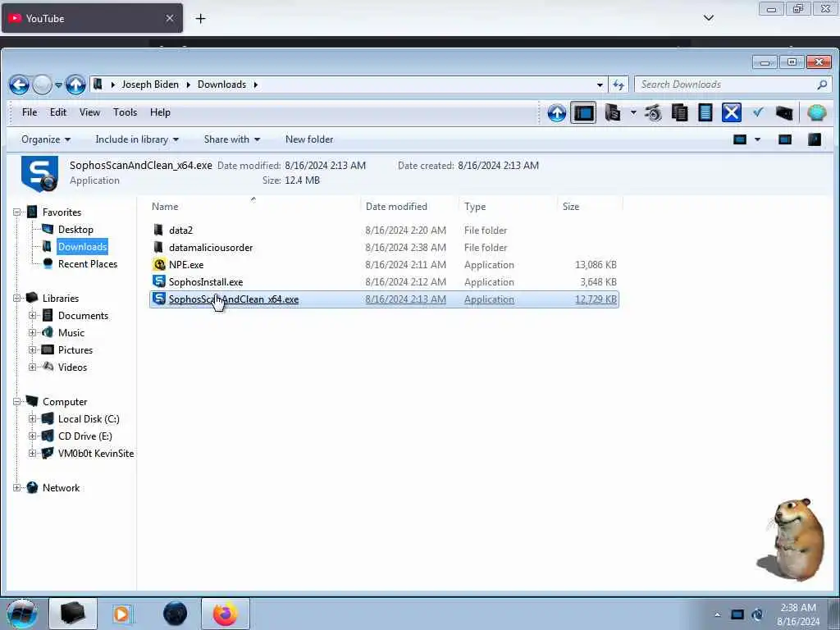Collapse the Libraries tree section

tap(16, 299)
